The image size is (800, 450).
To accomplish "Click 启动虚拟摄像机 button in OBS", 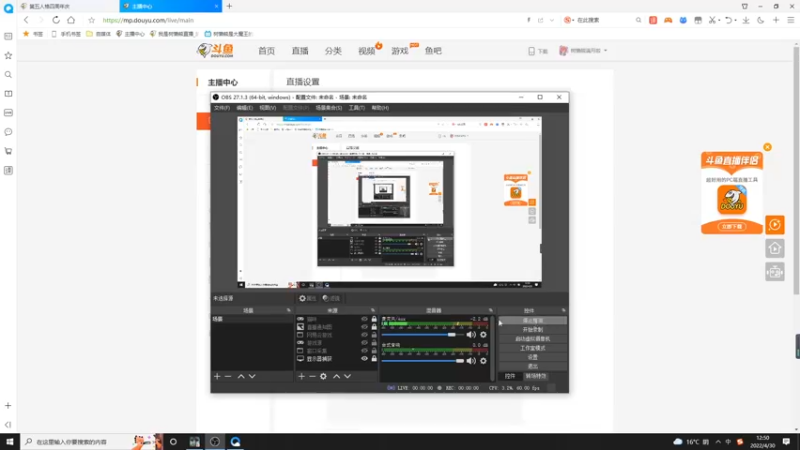I will pos(533,339).
